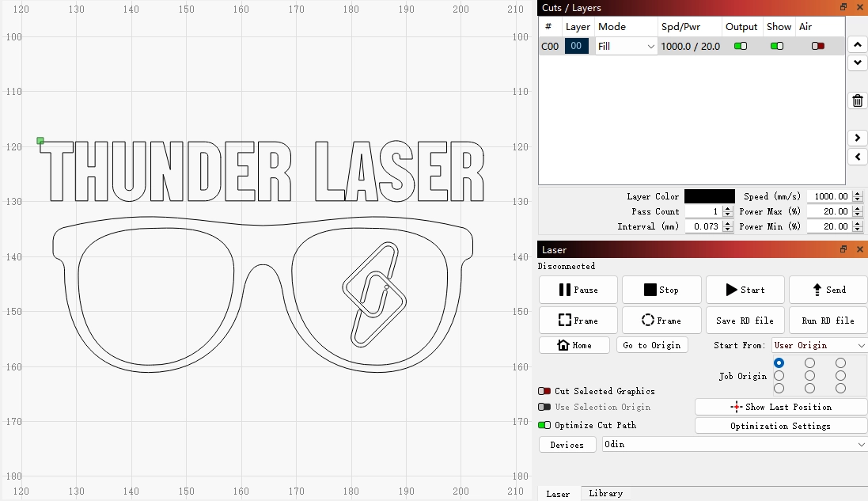The height and width of the screenshot is (501, 868).
Task: Decrease Power Max with the down spinner
Action: 858,214
